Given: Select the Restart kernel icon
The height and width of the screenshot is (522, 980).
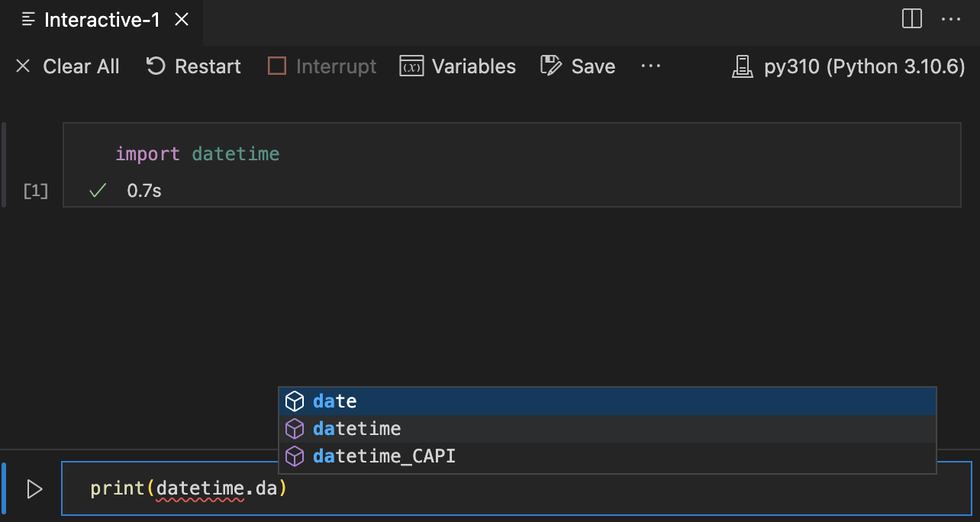Looking at the screenshot, I should [x=155, y=66].
